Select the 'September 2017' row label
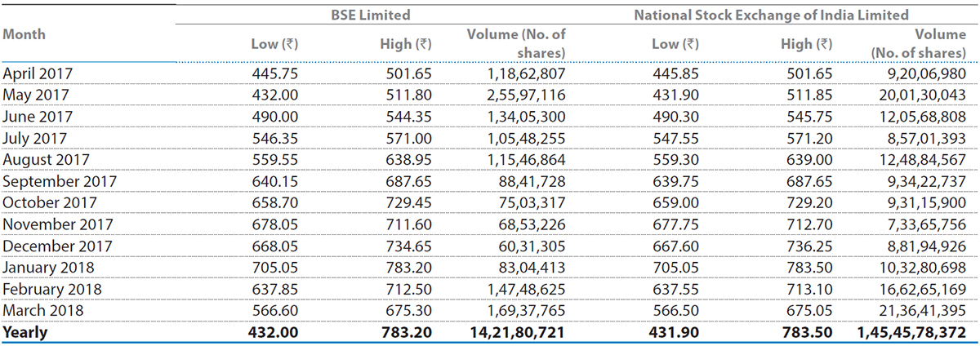 click(x=60, y=181)
